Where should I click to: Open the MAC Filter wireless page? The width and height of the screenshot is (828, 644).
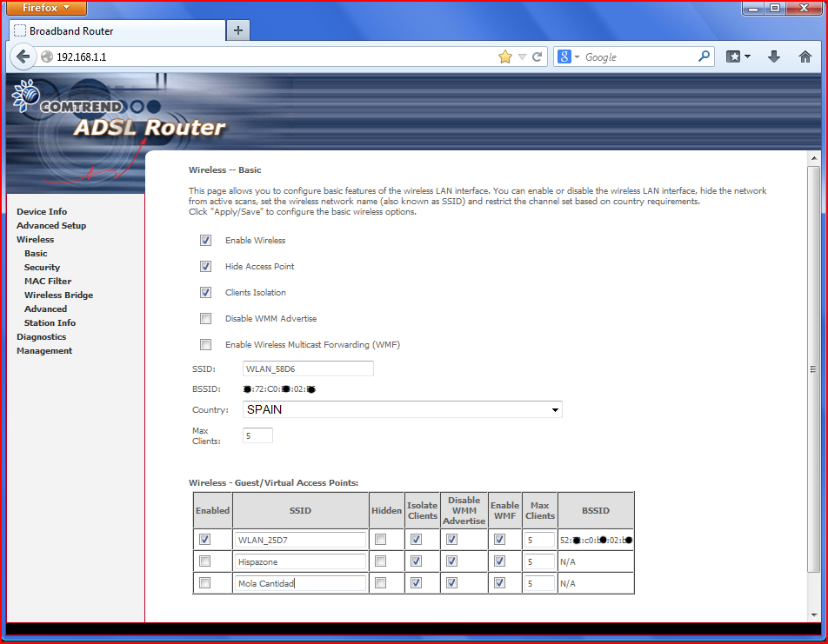click(x=48, y=282)
